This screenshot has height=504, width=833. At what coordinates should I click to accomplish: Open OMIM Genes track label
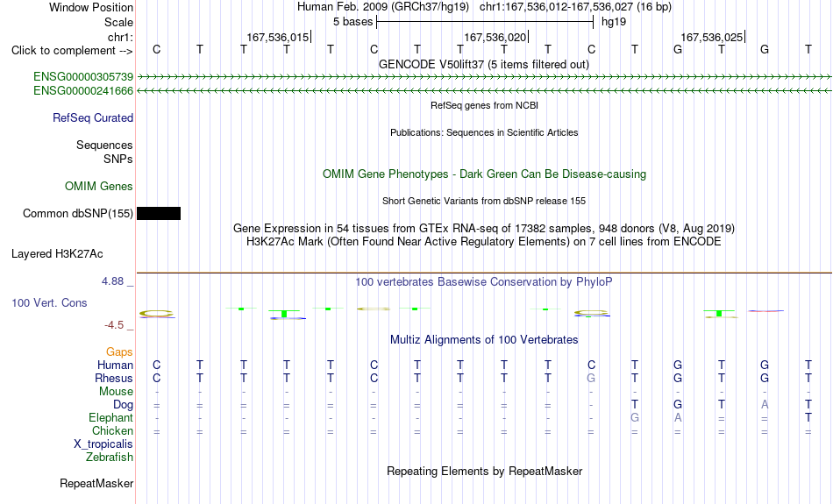(98, 187)
